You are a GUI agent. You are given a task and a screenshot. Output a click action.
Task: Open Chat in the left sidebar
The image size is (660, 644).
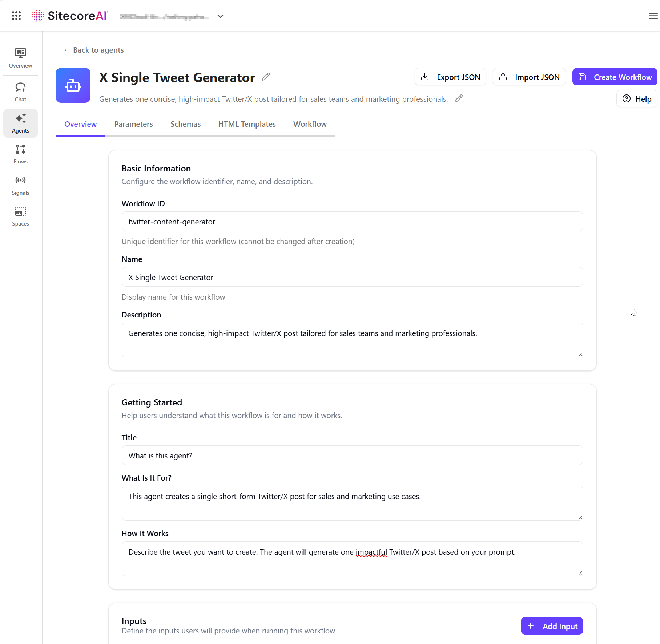tap(20, 92)
